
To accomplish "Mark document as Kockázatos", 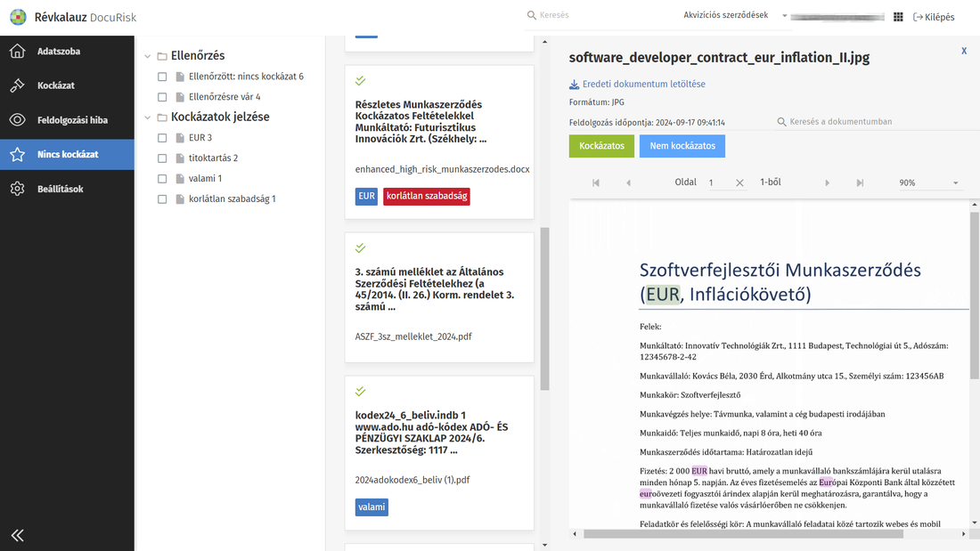I will coord(601,146).
